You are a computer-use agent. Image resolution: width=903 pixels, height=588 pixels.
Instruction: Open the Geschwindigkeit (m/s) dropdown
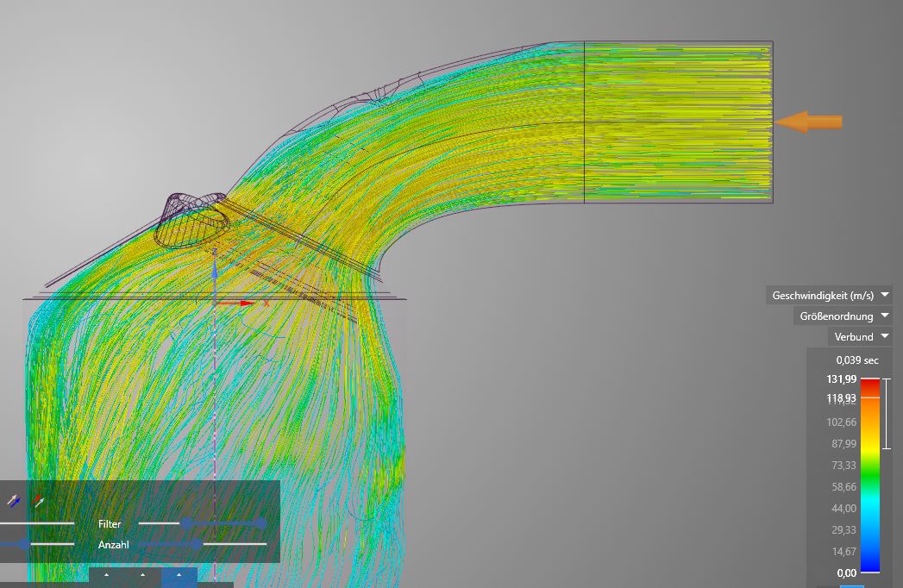click(x=830, y=296)
